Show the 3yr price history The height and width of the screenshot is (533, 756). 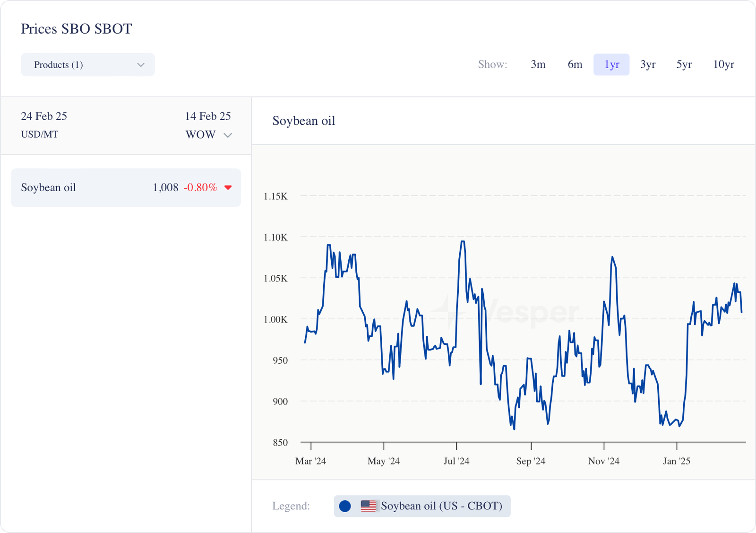[x=647, y=64]
